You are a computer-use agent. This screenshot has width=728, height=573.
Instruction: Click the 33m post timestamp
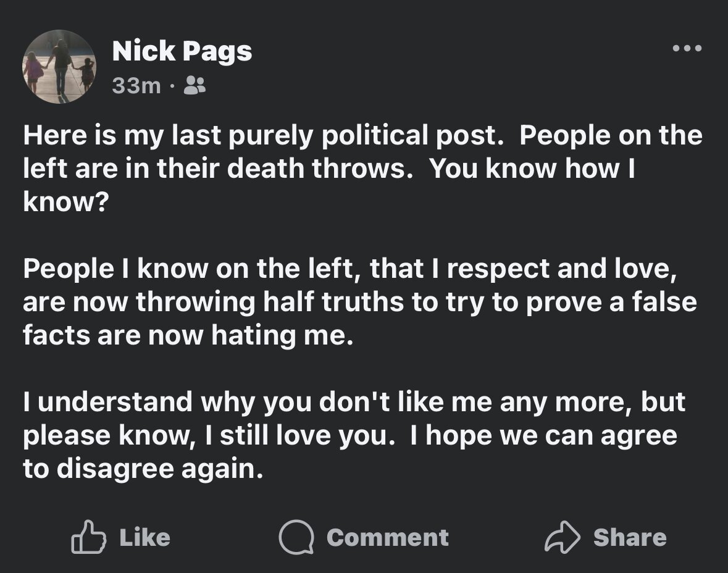[136, 86]
